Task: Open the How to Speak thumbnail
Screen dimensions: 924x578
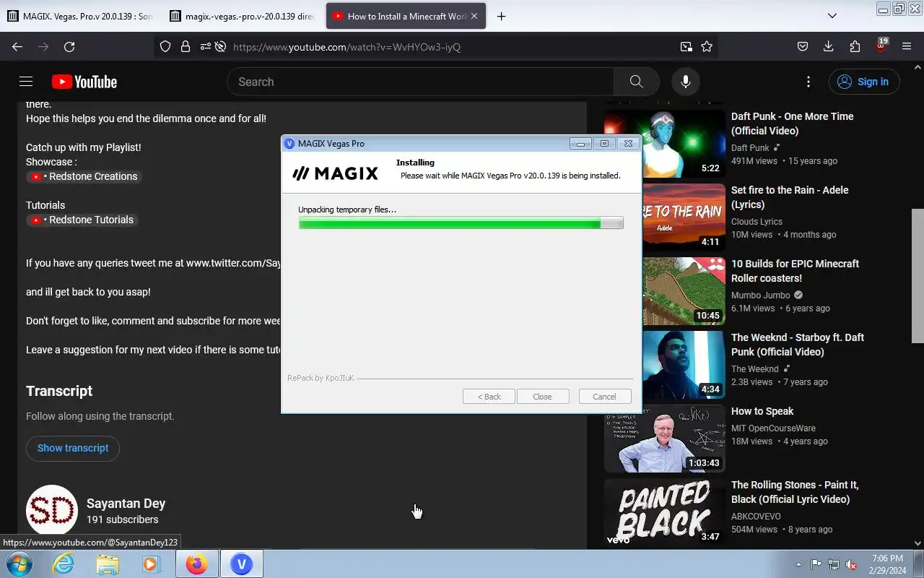Action: pyautogui.click(x=665, y=439)
